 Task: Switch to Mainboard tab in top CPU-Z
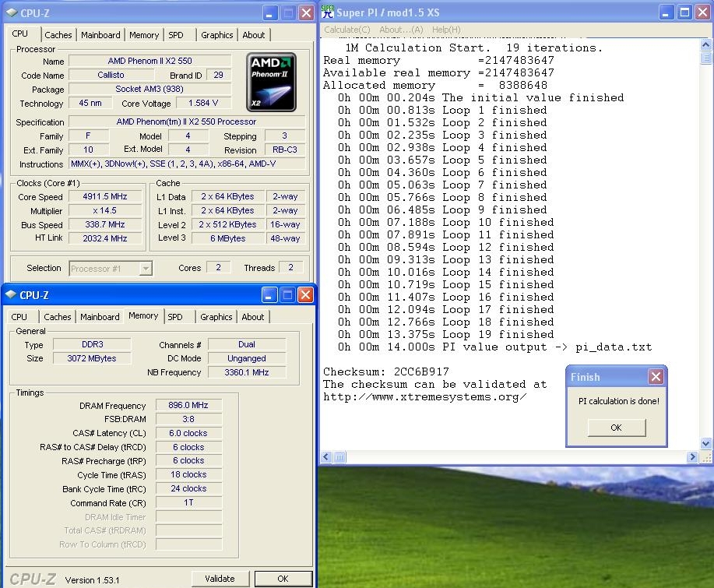[100, 35]
